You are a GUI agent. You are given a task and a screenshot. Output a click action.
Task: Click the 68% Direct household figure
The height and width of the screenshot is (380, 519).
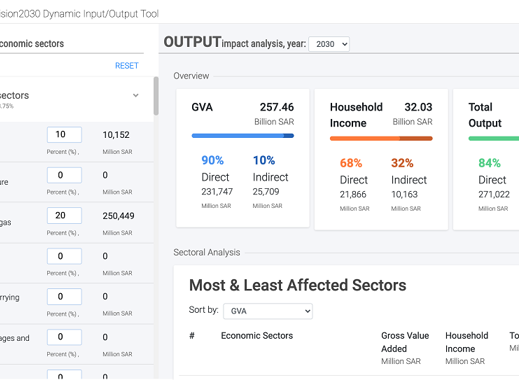coord(351,163)
